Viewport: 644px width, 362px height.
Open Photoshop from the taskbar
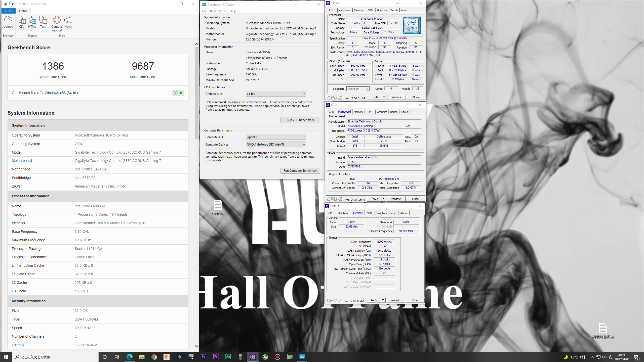click(x=204, y=357)
